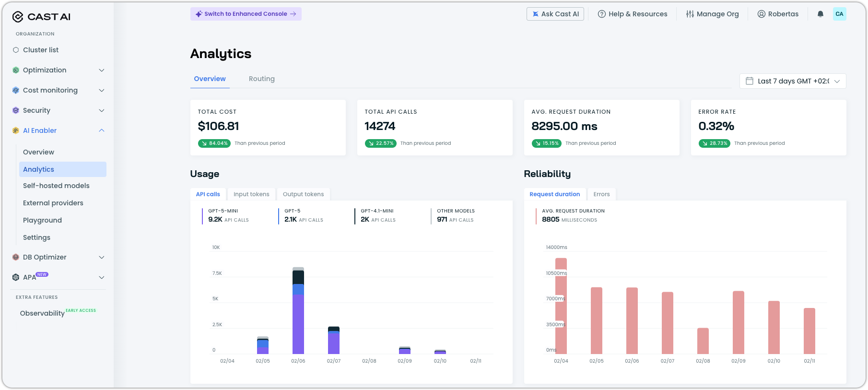
Task: Click the Optimization sidebar icon
Action: tap(16, 70)
